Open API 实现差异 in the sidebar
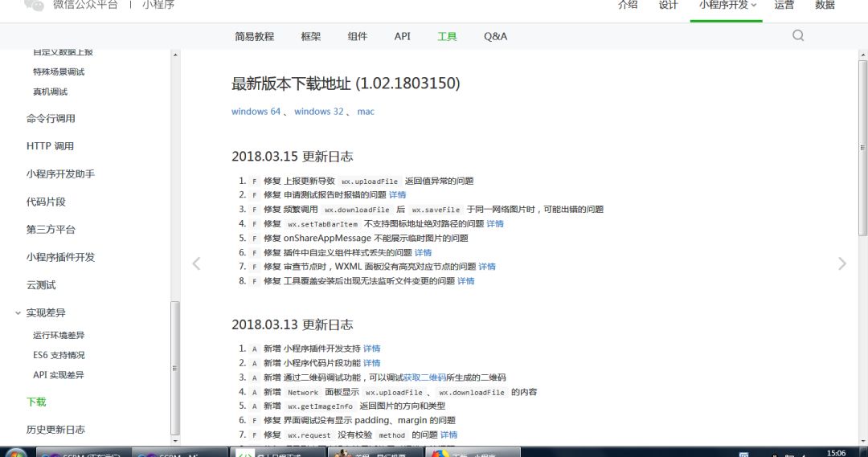 click(58, 375)
